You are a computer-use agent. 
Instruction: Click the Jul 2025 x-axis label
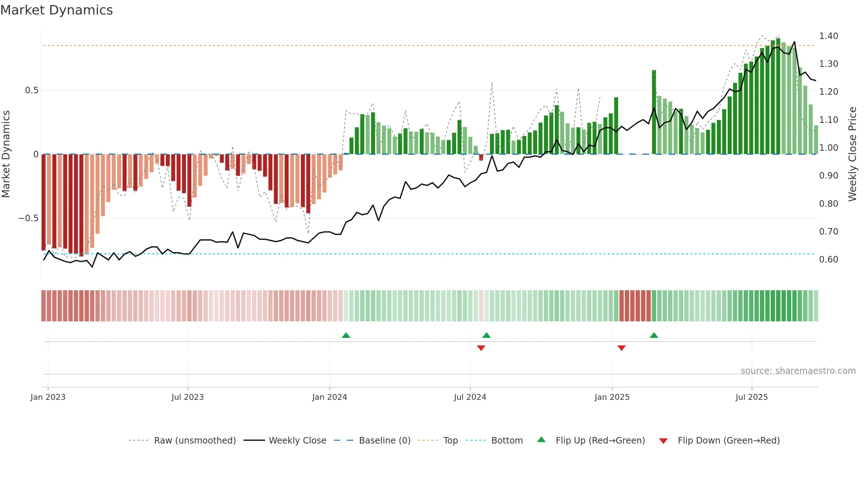click(x=752, y=397)
